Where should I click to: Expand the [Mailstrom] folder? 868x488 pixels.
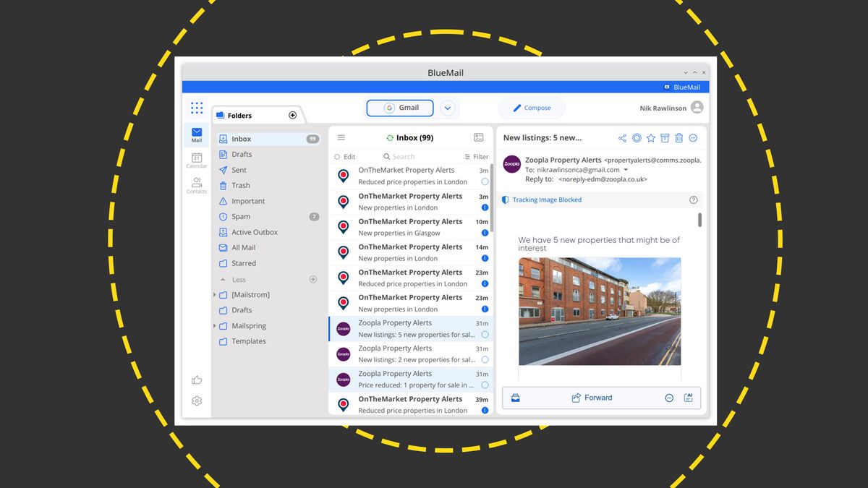tap(213, 294)
